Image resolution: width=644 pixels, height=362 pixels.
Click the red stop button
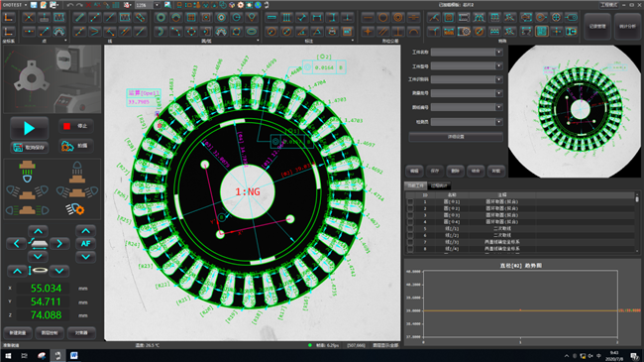(x=75, y=126)
